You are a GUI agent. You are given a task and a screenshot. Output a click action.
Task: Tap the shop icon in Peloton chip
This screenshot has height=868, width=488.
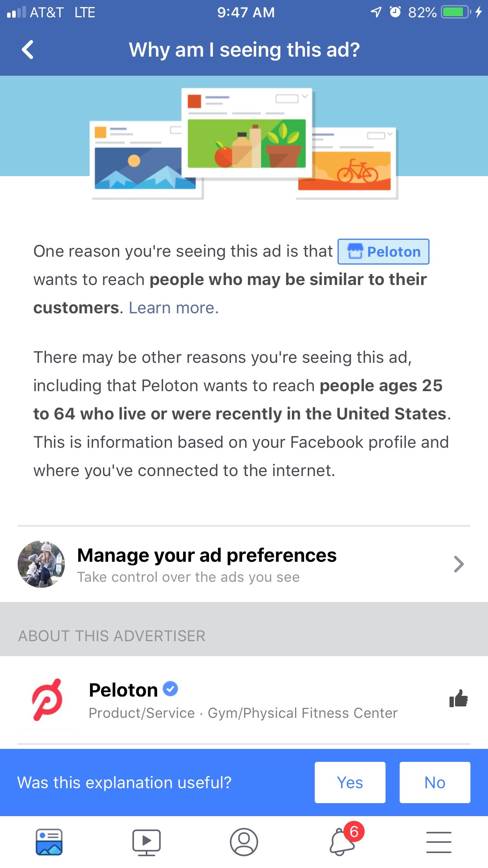pyautogui.click(x=355, y=251)
